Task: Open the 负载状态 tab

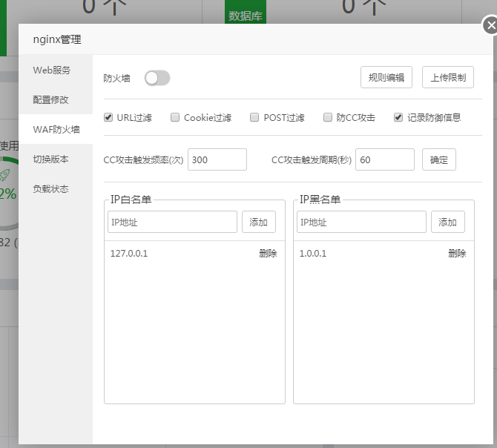Action: pyautogui.click(x=56, y=189)
